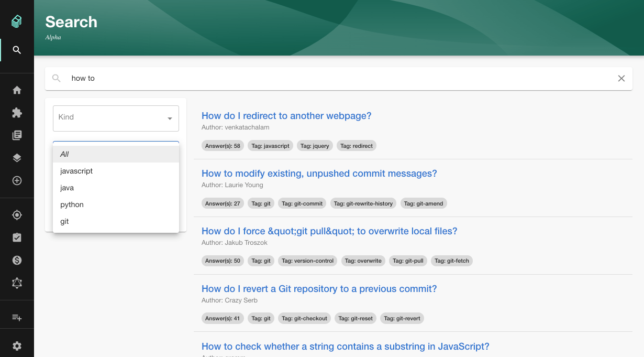The height and width of the screenshot is (357, 644).
Task: Open the target radar icon in the sidebar
Action: (x=17, y=215)
